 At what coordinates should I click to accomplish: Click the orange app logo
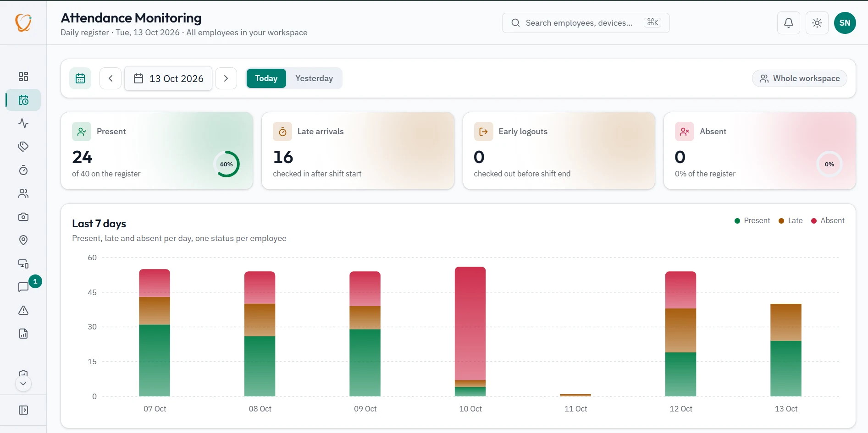[23, 22]
